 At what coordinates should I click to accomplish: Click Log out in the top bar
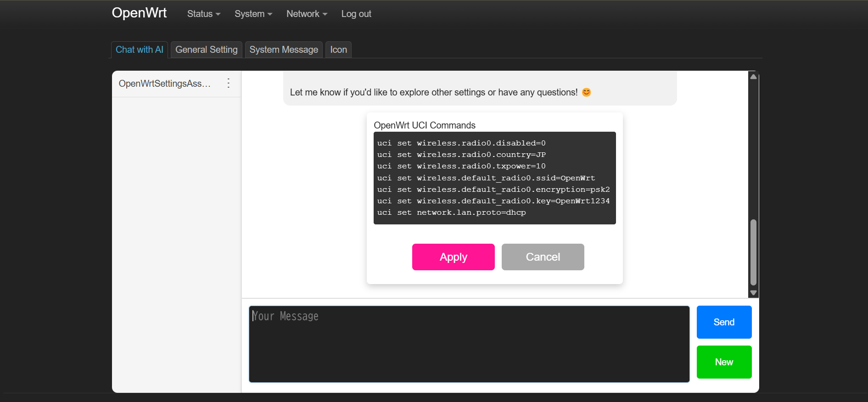[356, 14]
